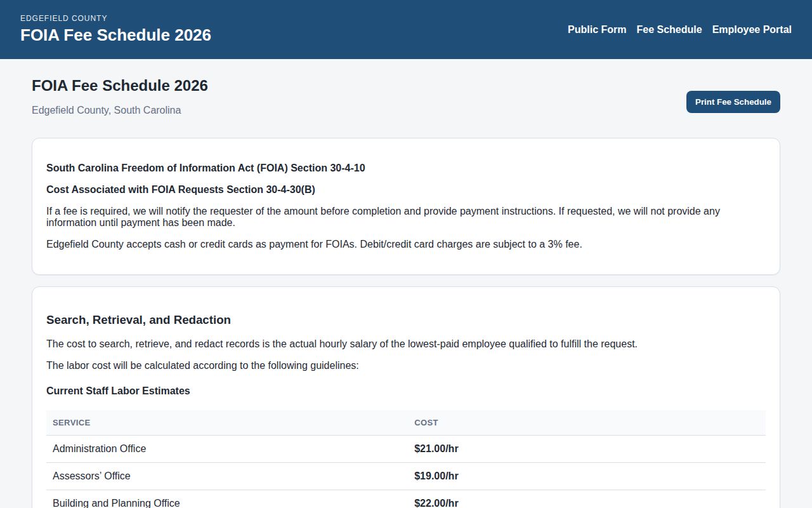Click the Search, Retrieval, and Redaction heading
This screenshot has width=812, height=508.
138,319
